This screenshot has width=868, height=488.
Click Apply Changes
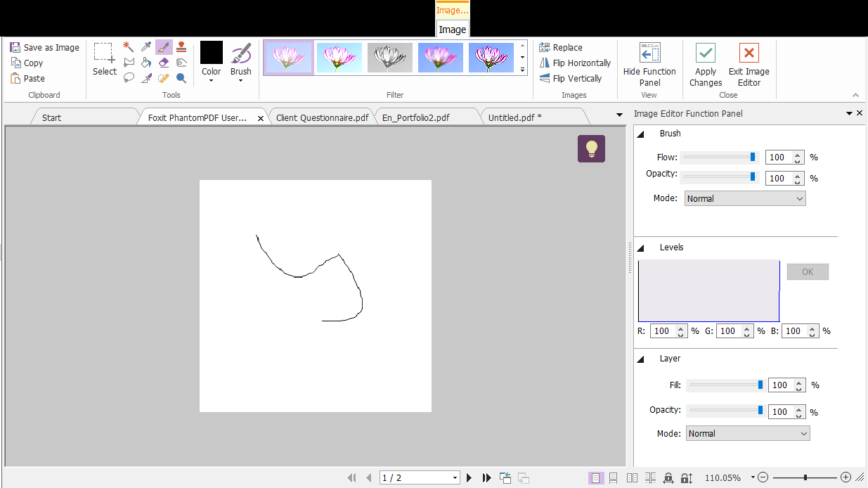pyautogui.click(x=706, y=64)
